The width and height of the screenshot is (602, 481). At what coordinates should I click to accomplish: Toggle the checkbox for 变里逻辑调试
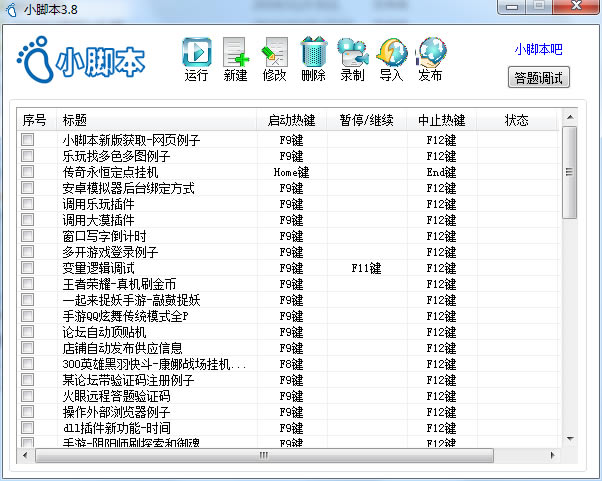pyautogui.click(x=28, y=268)
